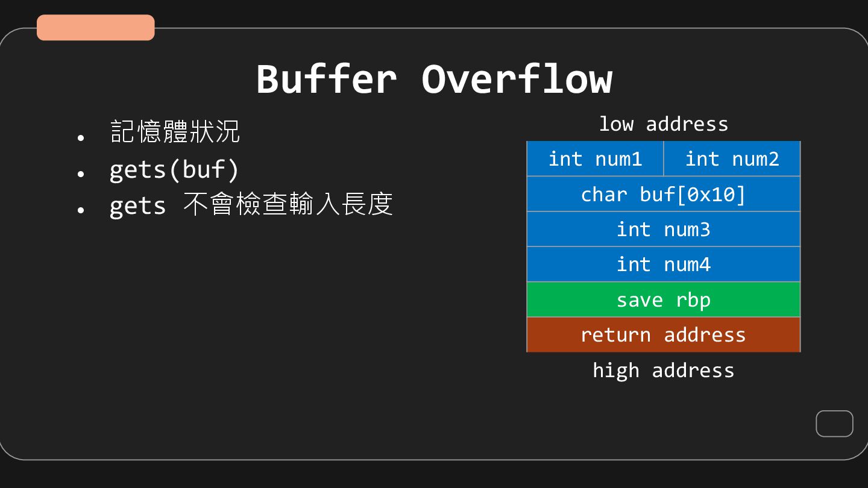Click the "Buffer Overflow" slide title
This screenshot has height=488, width=868.
click(x=434, y=79)
